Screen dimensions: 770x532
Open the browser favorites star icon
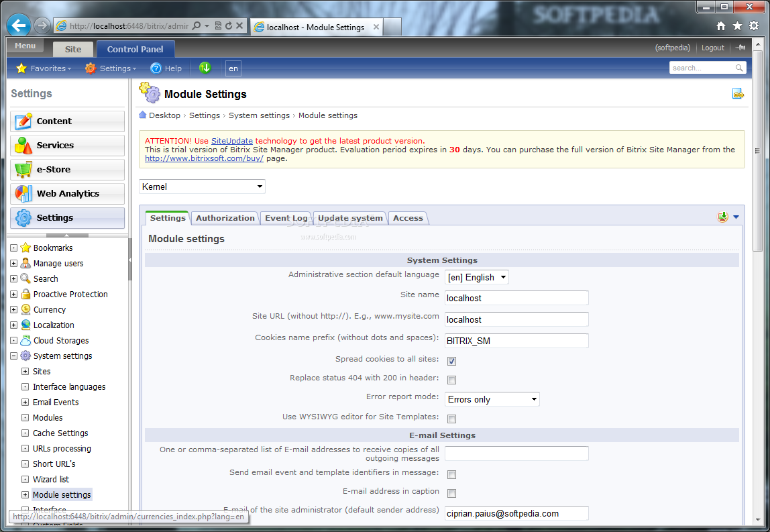(x=738, y=26)
